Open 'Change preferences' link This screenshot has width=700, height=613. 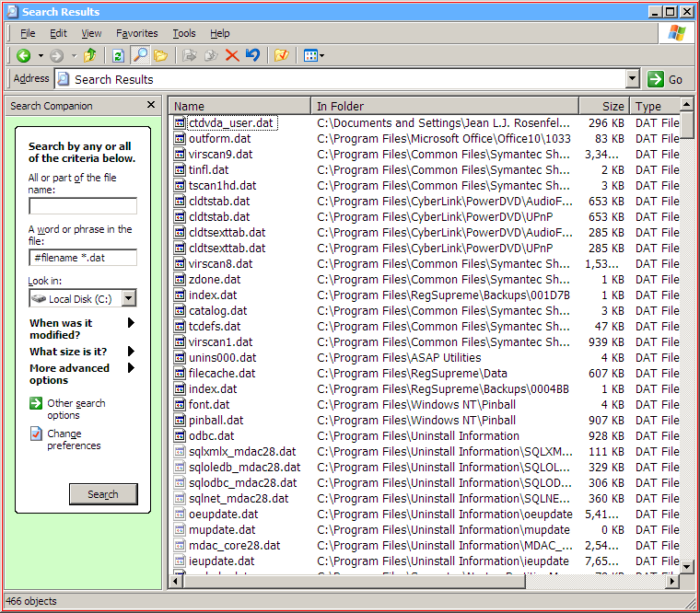(x=74, y=439)
